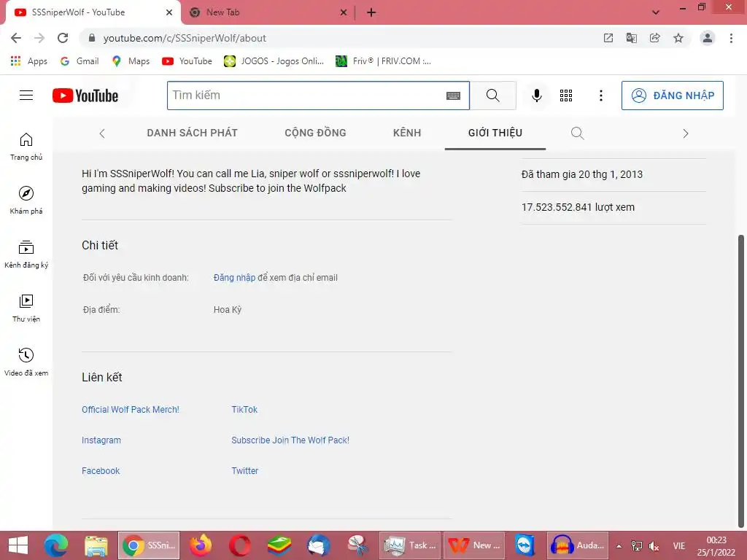Open the Instagram link
This screenshot has height=560, width=747.
coord(101,440)
